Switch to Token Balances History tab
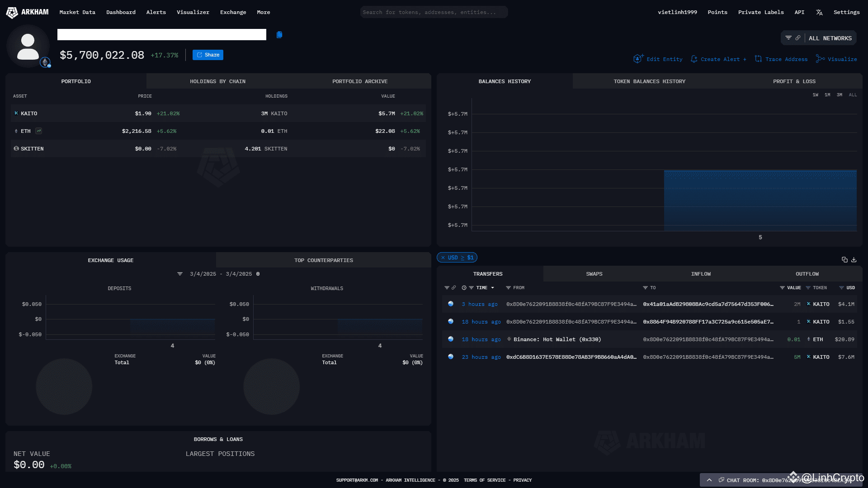Image resolution: width=868 pixels, height=488 pixels. pyautogui.click(x=649, y=81)
